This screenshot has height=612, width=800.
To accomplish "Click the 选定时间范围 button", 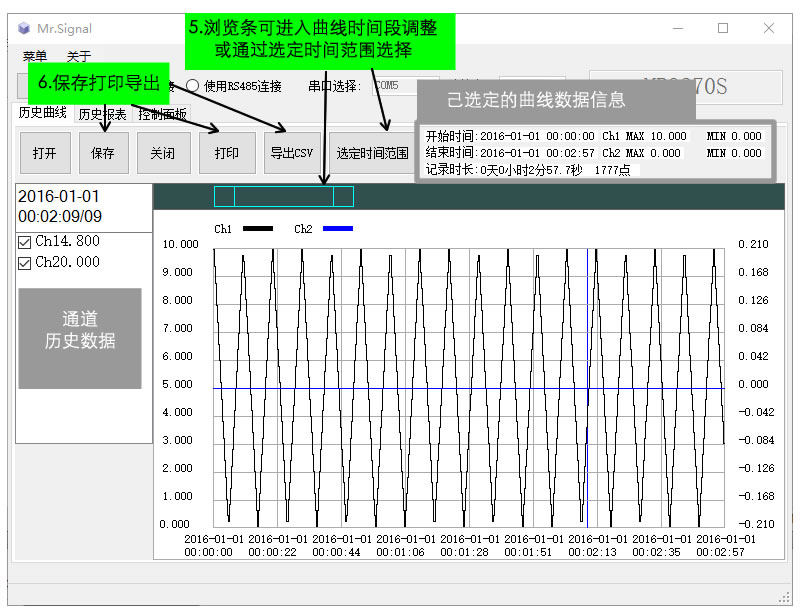I will click(x=372, y=153).
